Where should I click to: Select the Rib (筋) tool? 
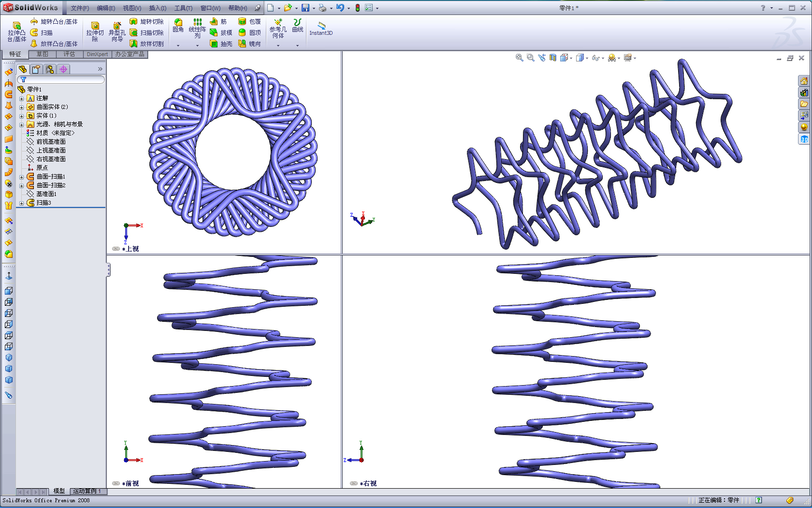(218, 22)
